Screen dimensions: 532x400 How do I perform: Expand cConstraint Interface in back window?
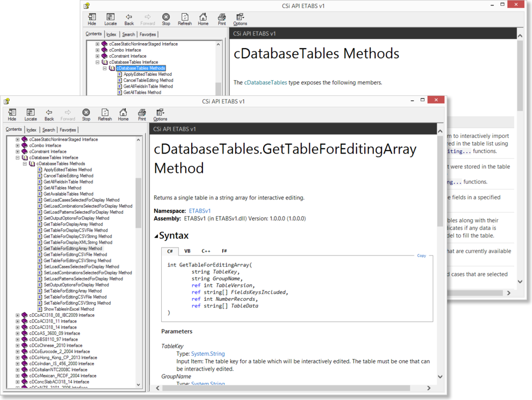tap(98, 56)
